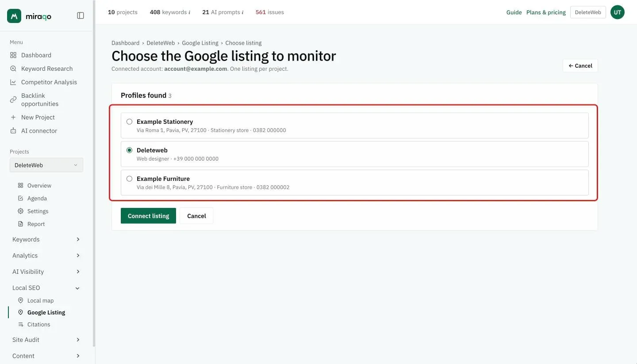Click the Dashboard breadcrumb link
The width and height of the screenshot is (637, 364).
coord(125,43)
